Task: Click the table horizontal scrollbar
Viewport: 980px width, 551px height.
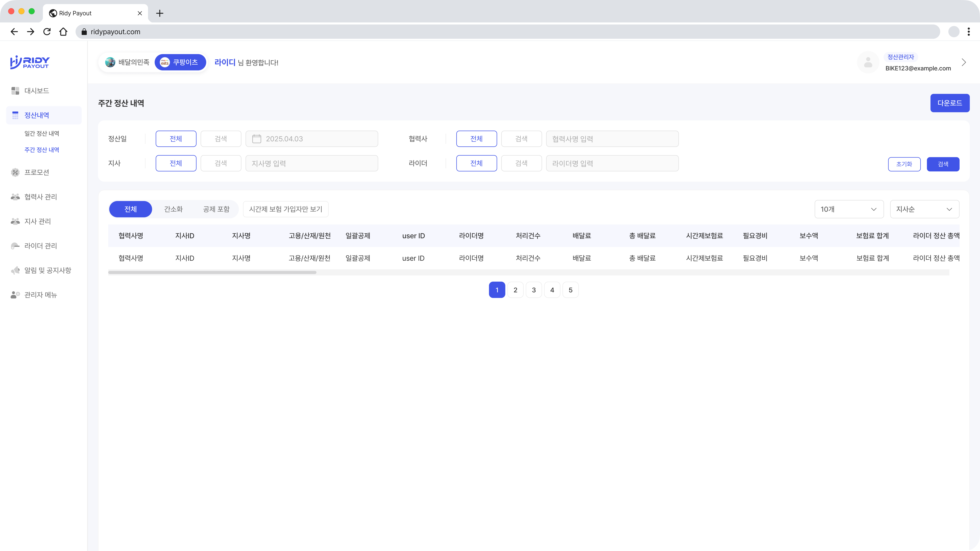Action: (212, 272)
